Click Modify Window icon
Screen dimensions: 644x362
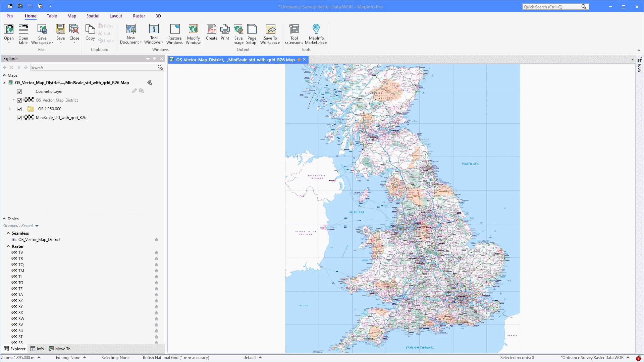point(193,29)
